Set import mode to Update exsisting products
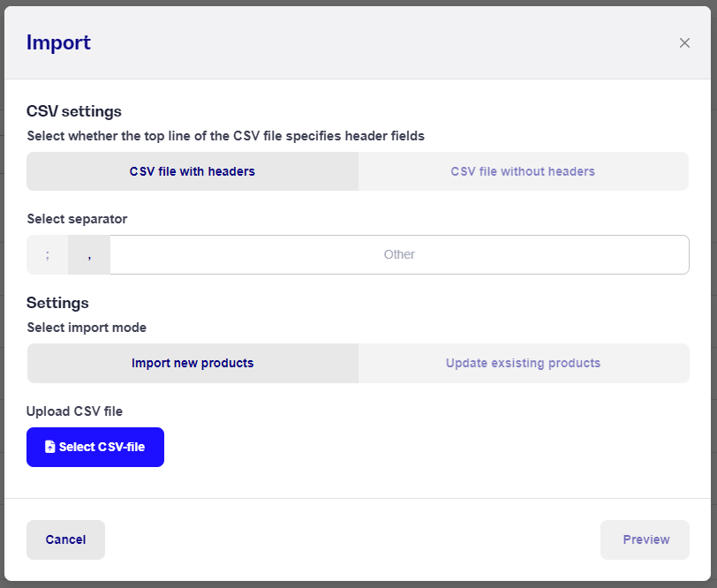Image resolution: width=717 pixels, height=588 pixels. click(x=524, y=363)
